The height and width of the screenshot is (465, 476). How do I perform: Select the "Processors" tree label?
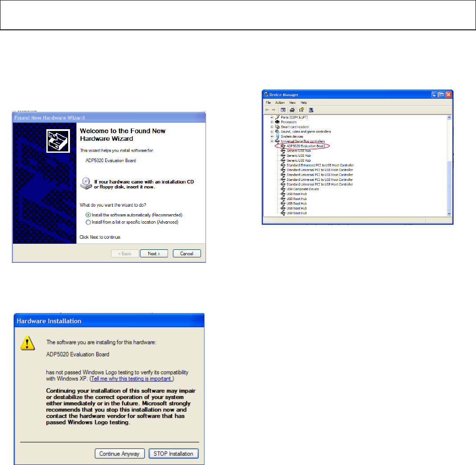click(289, 122)
